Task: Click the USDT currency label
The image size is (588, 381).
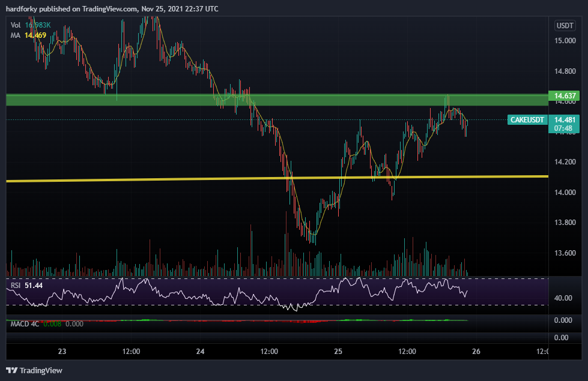Action: [x=565, y=25]
